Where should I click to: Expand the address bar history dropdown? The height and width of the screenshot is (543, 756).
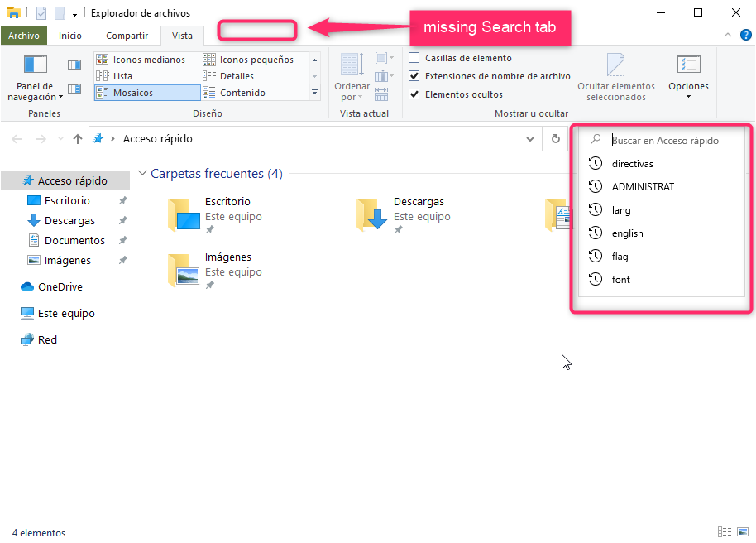(530, 139)
